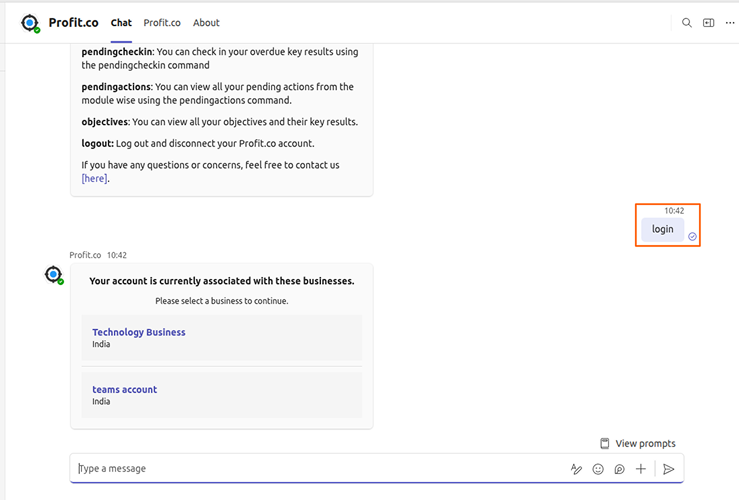The width and height of the screenshot is (739, 500).
Task: Open the About tab
Action: coord(206,23)
